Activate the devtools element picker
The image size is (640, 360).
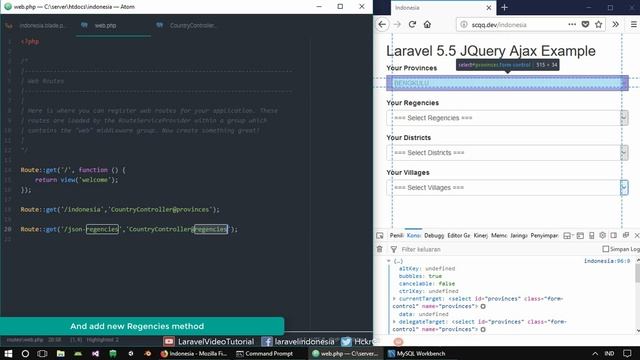pyautogui.click(x=380, y=236)
